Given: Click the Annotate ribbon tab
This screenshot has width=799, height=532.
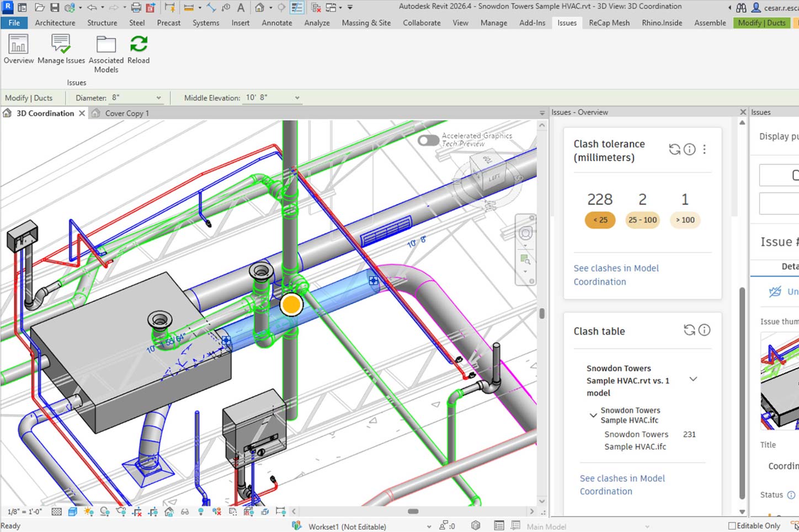Looking at the screenshot, I should pos(276,23).
